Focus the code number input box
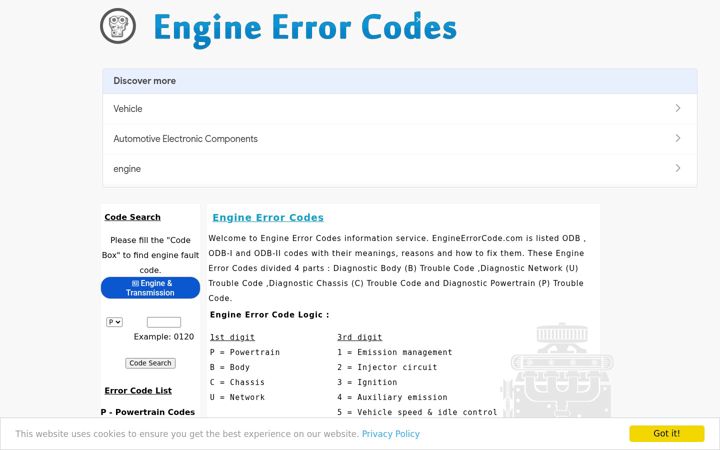The image size is (720, 450). pyautogui.click(x=164, y=322)
